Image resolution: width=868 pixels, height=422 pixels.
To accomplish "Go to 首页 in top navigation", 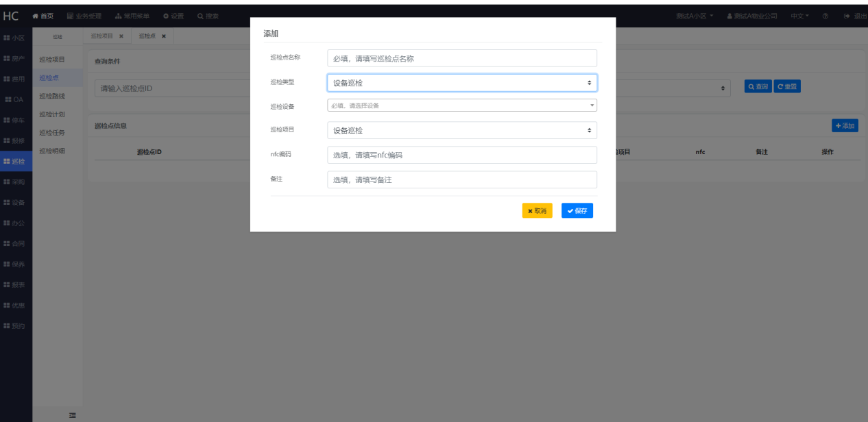I will (x=43, y=16).
